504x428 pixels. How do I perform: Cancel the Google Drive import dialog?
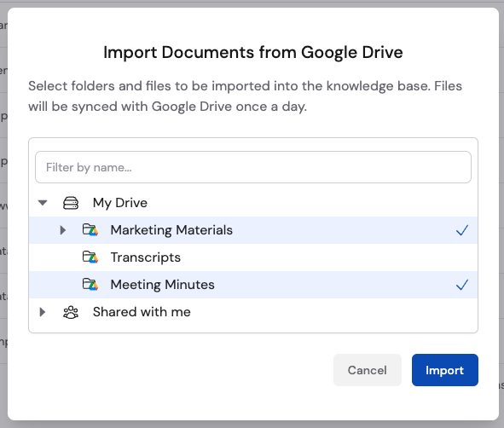[368, 370]
